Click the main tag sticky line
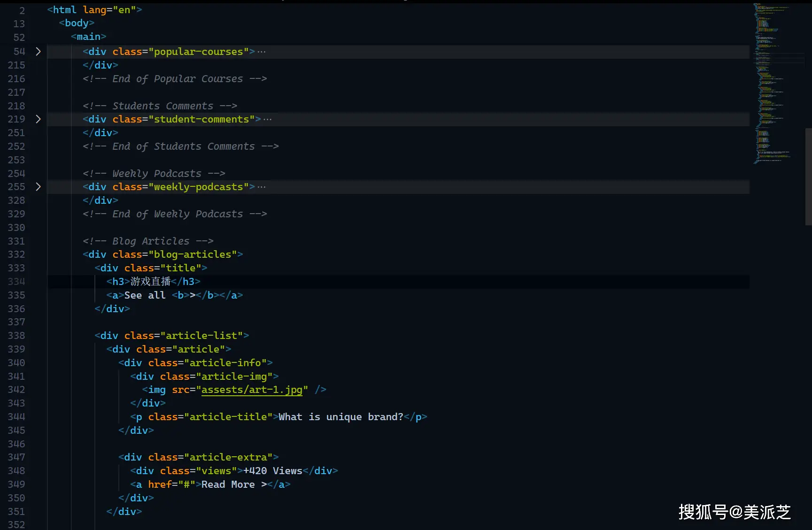 point(88,37)
